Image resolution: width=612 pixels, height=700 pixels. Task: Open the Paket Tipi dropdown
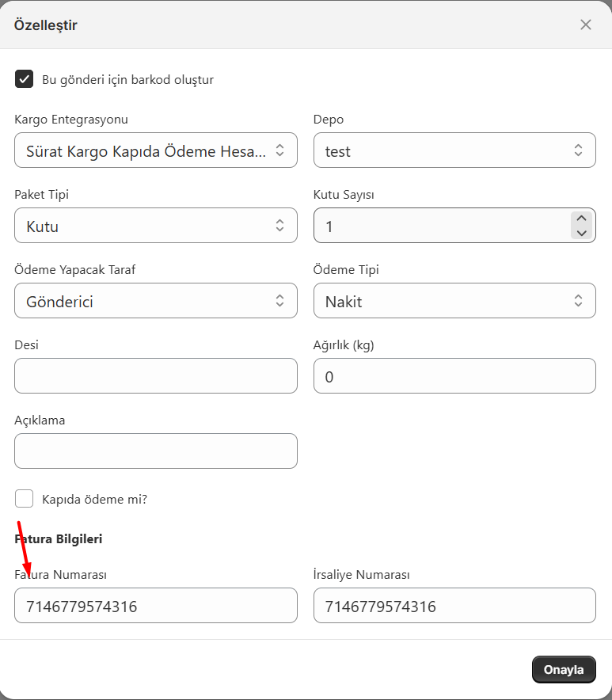point(156,226)
